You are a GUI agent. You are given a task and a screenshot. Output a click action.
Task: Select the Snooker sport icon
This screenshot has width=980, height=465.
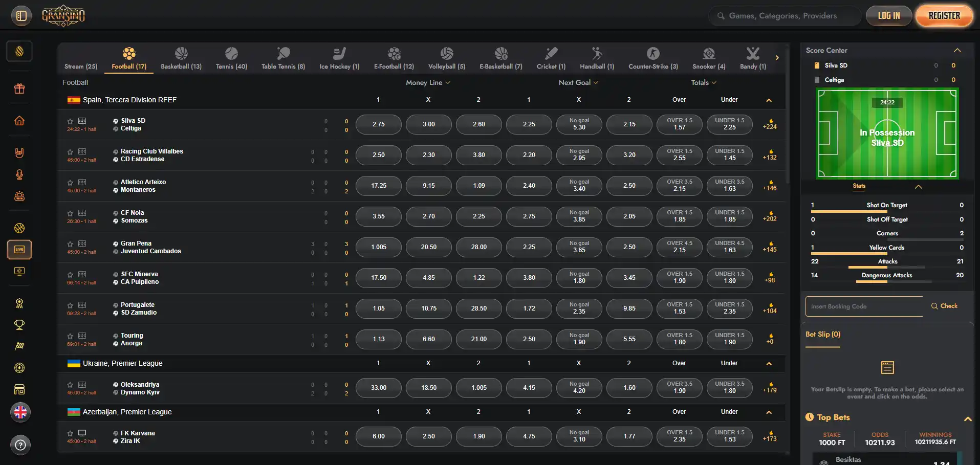pyautogui.click(x=709, y=53)
